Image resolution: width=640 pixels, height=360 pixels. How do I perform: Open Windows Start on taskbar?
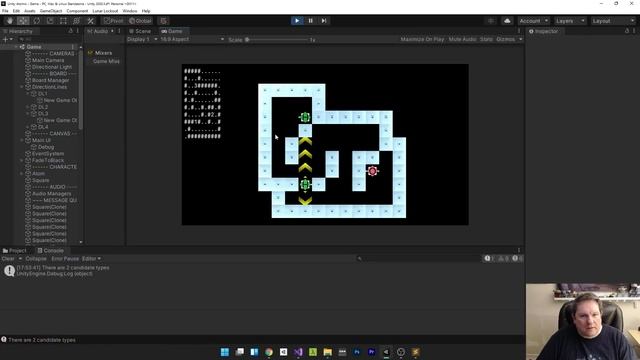tap(225, 352)
